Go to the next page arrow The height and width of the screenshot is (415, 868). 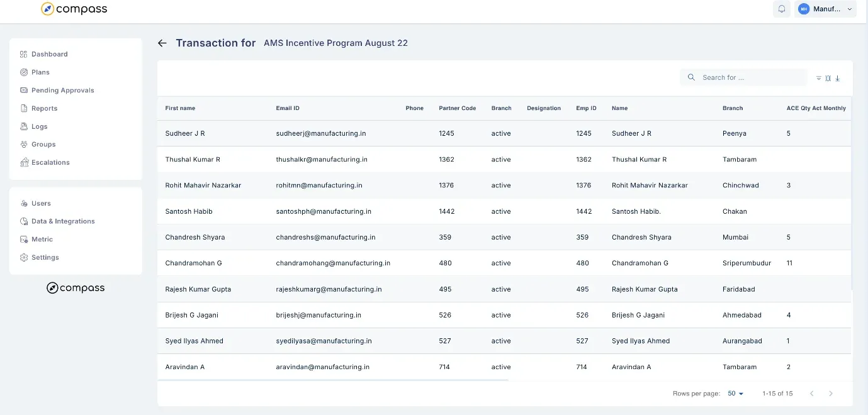(x=831, y=394)
